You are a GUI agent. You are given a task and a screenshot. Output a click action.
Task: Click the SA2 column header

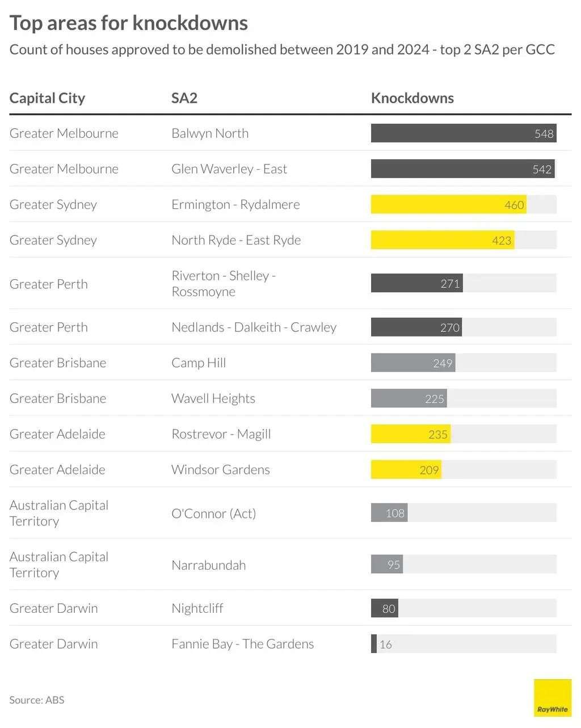(184, 98)
